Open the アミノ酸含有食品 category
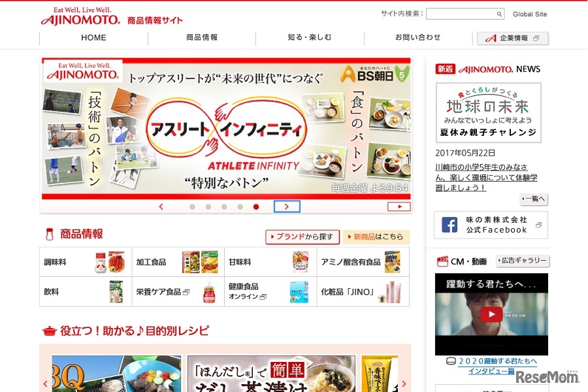 click(x=363, y=262)
